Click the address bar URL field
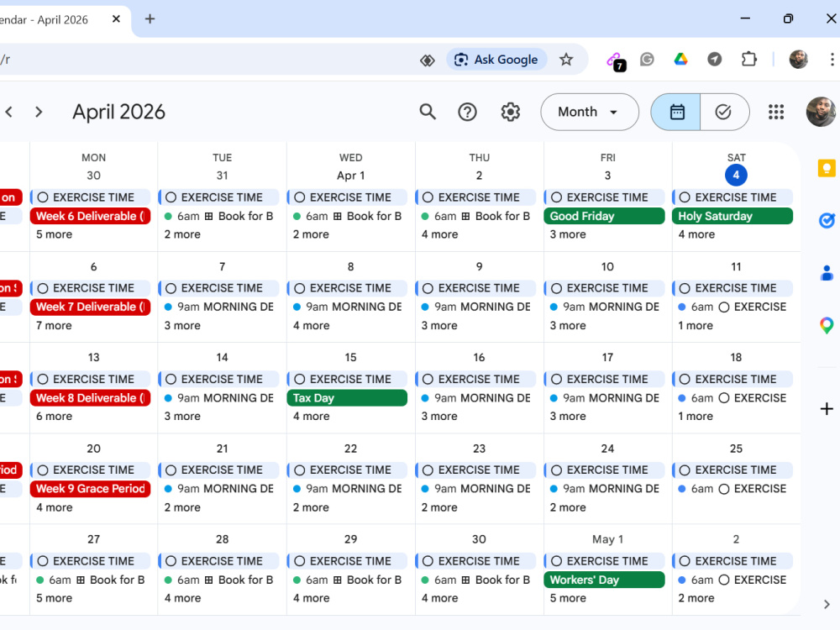The image size is (840, 630). coord(203,60)
